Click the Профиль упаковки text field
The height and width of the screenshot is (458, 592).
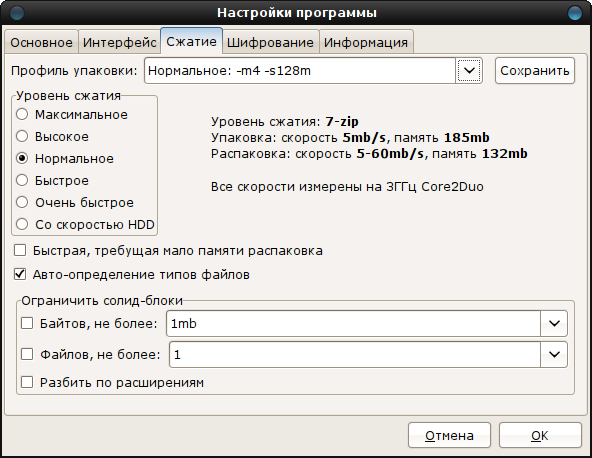click(x=300, y=71)
